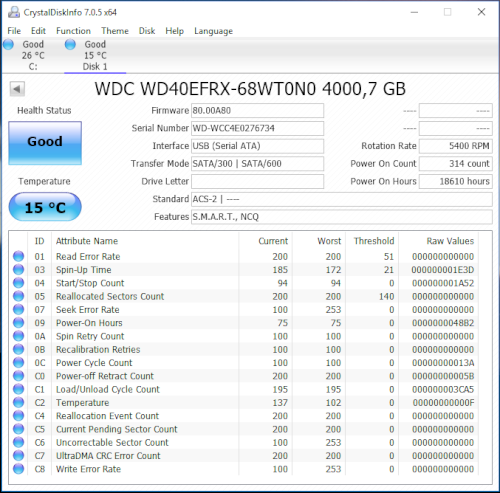
Task: Click status orb for Reallocated Sectors Count
Action: coord(19,296)
